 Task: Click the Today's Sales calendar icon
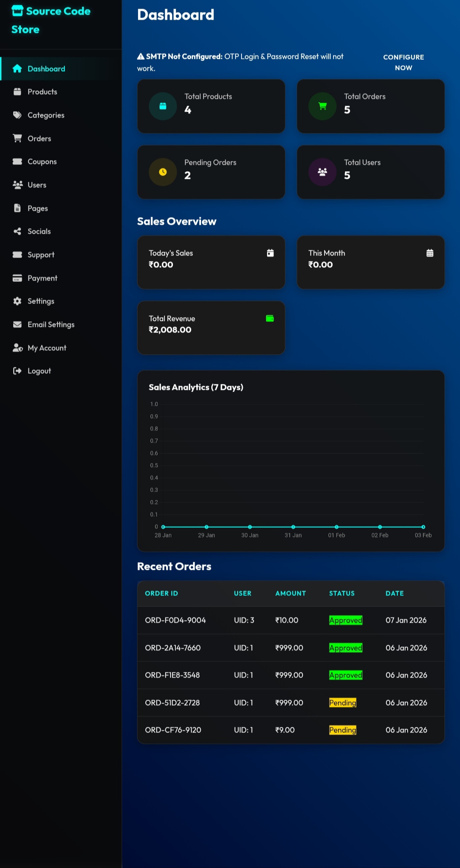pyautogui.click(x=270, y=253)
